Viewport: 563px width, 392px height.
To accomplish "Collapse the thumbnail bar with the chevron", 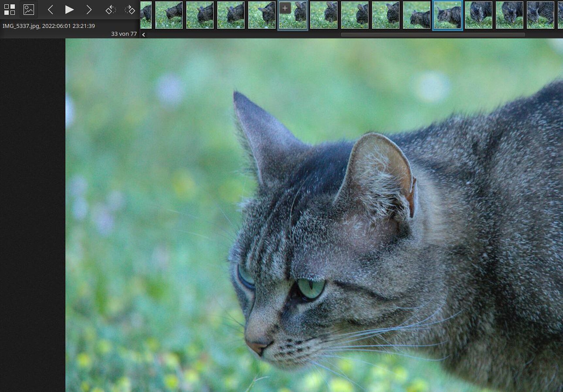I will point(143,34).
